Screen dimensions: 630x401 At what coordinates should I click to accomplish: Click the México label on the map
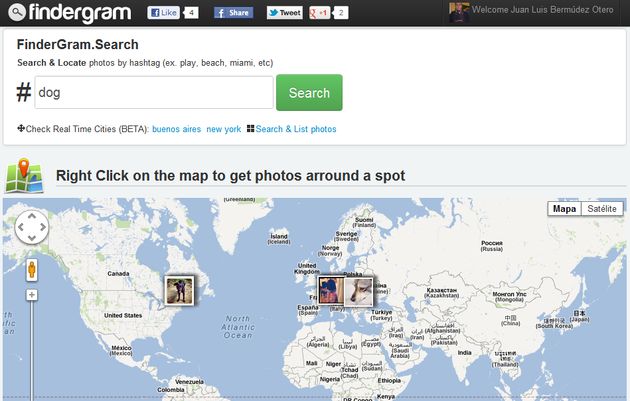point(121,350)
